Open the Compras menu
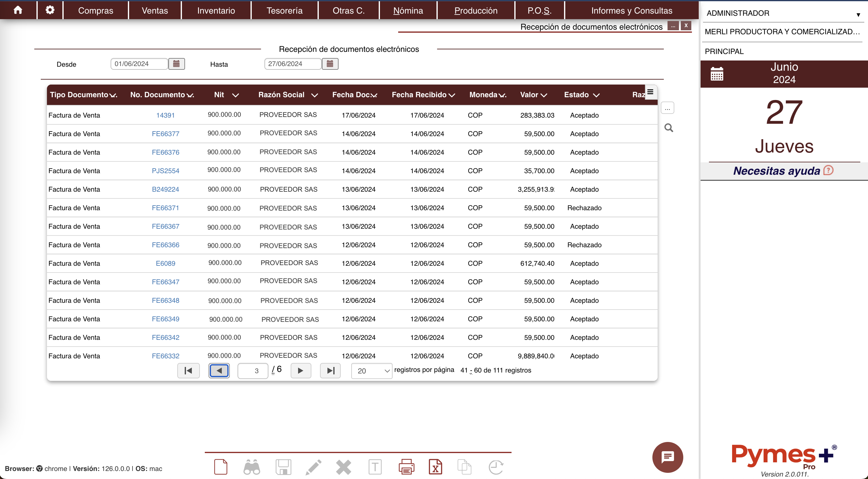This screenshot has width=868, height=479. pos(96,10)
